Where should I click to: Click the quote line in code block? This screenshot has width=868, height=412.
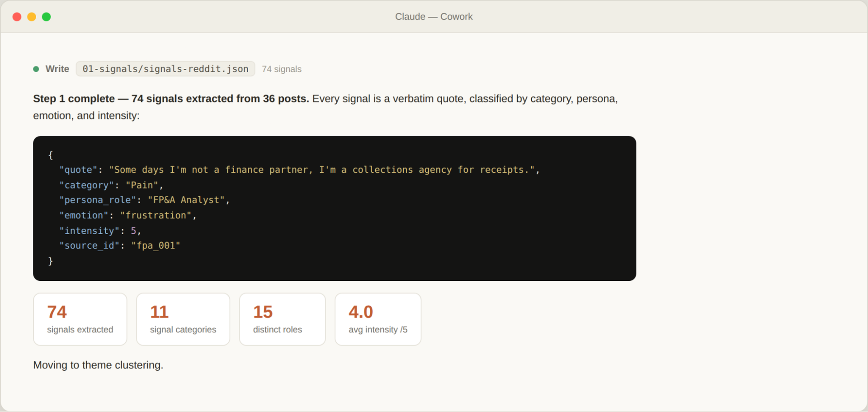(x=300, y=170)
